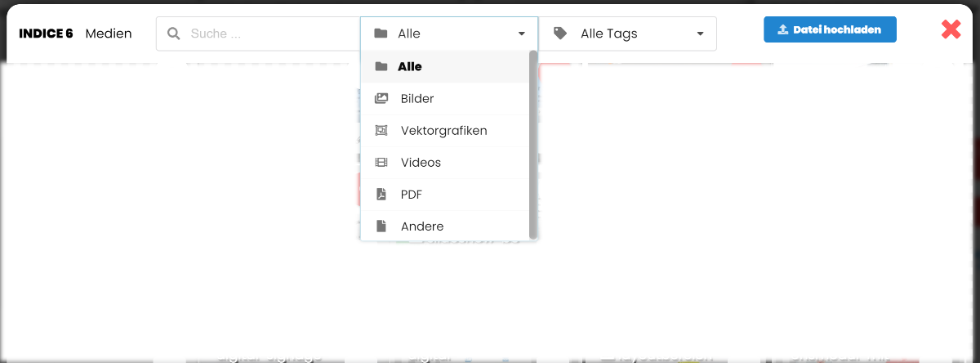
Task: Click the Vektorgrafiken vector icon
Action: 381,130
